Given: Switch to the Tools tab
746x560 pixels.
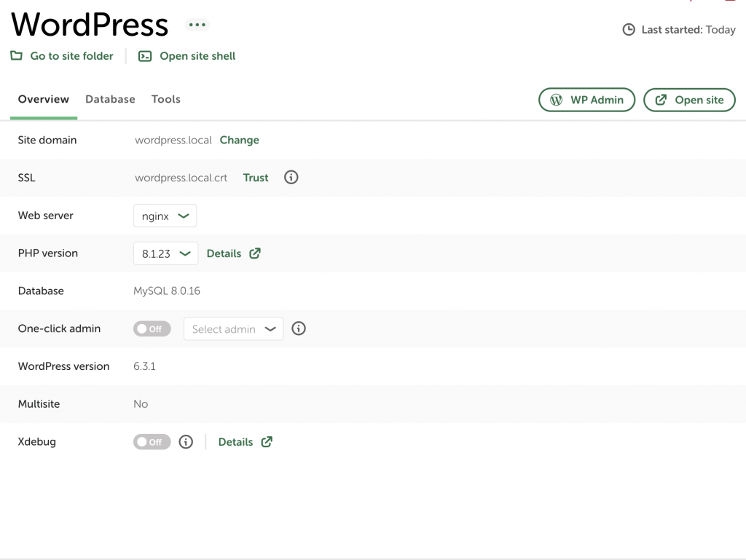Looking at the screenshot, I should [166, 99].
